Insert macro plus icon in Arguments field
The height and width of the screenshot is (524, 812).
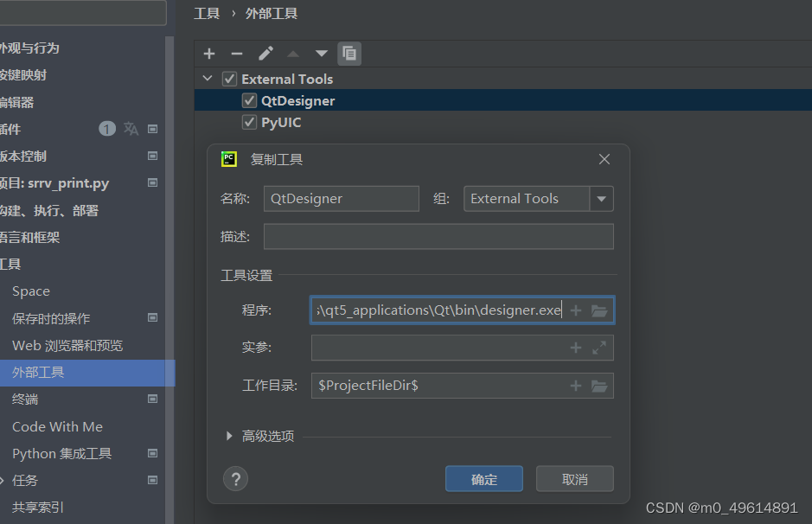(x=576, y=348)
